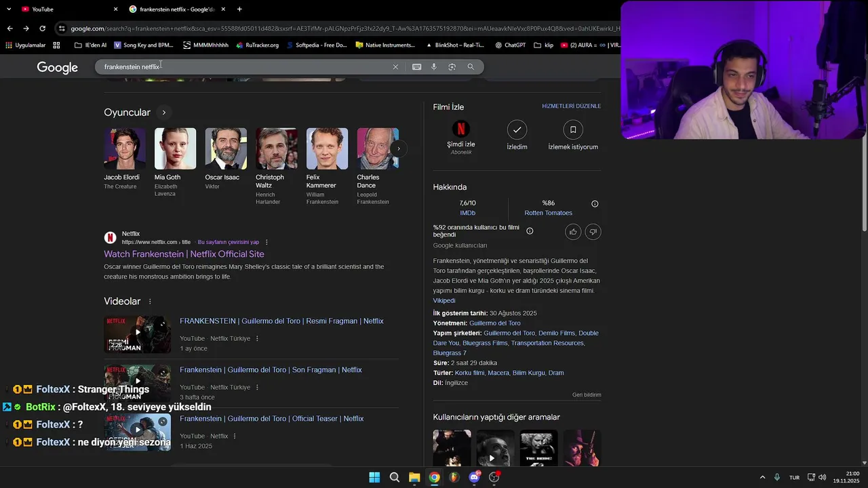The image size is (868, 488).
Task: Click Bu sayfanın çevirisini yap link
Action: pyautogui.click(x=229, y=242)
